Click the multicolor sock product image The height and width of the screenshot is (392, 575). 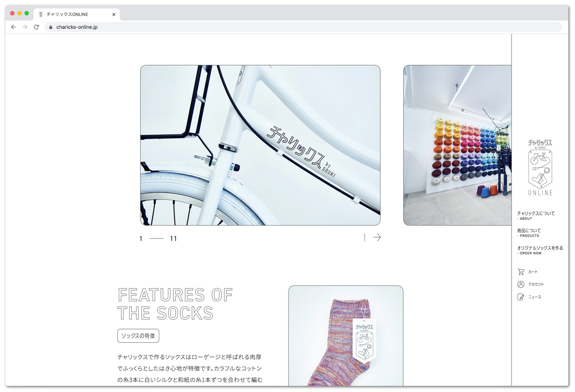tap(345, 336)
